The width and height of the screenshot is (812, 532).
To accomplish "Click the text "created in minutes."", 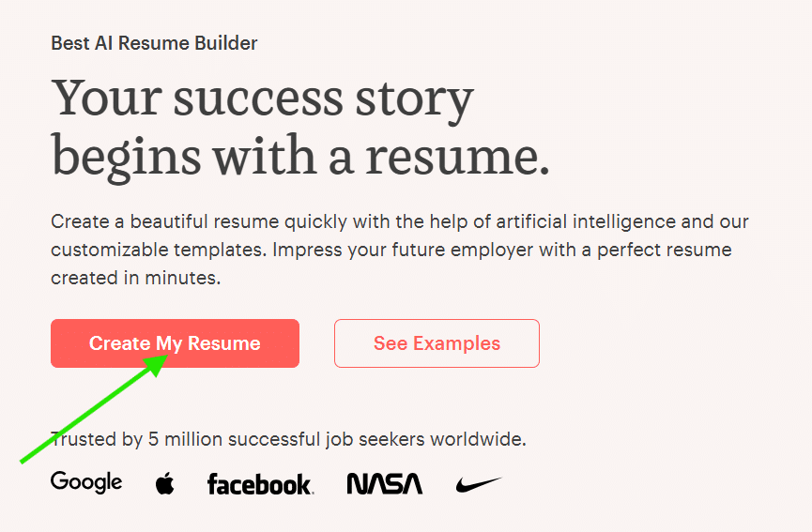I will pyautogui.click(x=136, y=278).
